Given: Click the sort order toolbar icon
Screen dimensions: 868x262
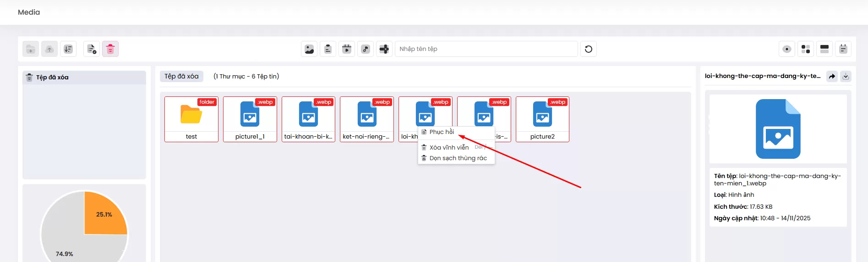Looking at the screenshot, I should pos(68,49).
